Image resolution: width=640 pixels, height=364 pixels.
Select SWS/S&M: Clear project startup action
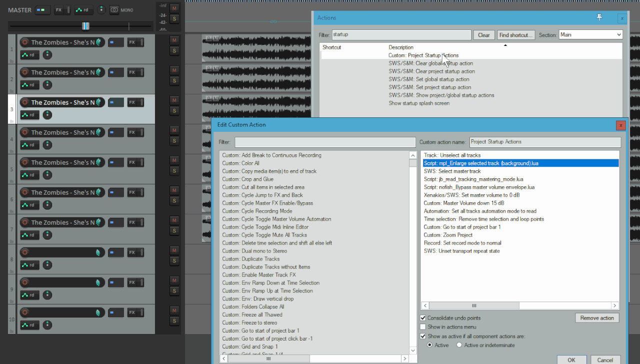(x=432, y=71)
